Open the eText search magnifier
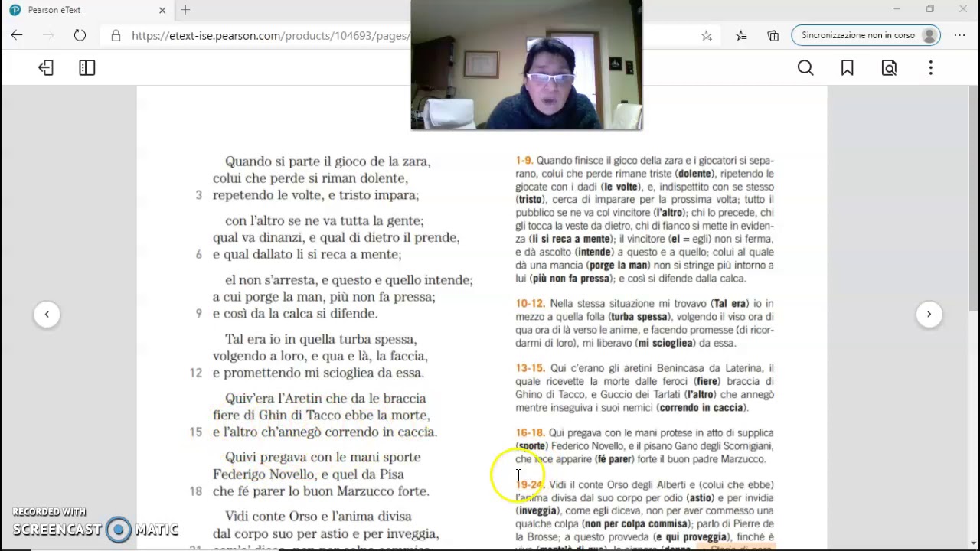The image size is (980, 551). [x=805, y=68]
